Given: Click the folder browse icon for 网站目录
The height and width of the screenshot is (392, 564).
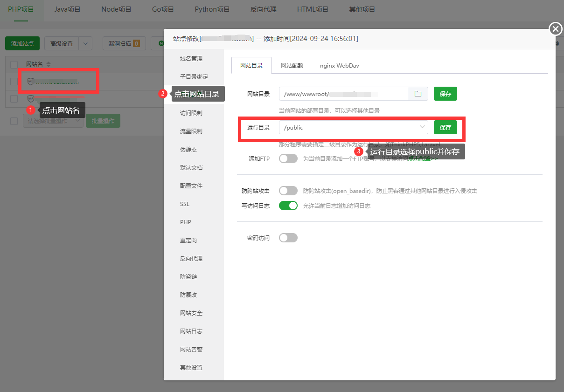Looking at the screenshot, I should click(418, 94).
